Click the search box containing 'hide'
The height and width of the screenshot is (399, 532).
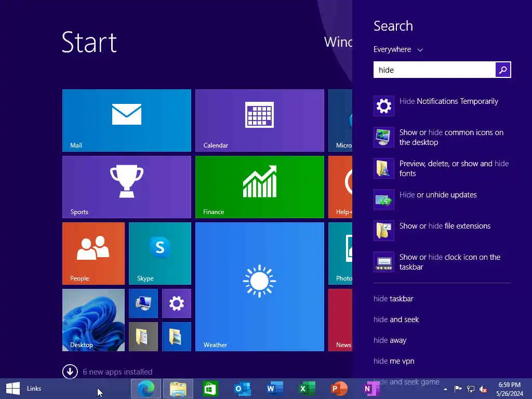pos(434,70)
